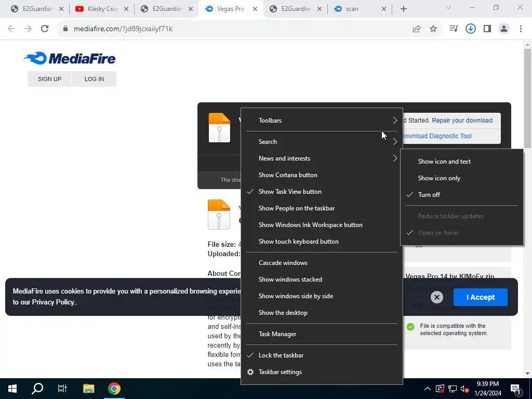The width and height of the screenshot is (532, 399).
Task: Toggle Lock the taskbar
Action: pyautogui.click(x=322, y=355)
